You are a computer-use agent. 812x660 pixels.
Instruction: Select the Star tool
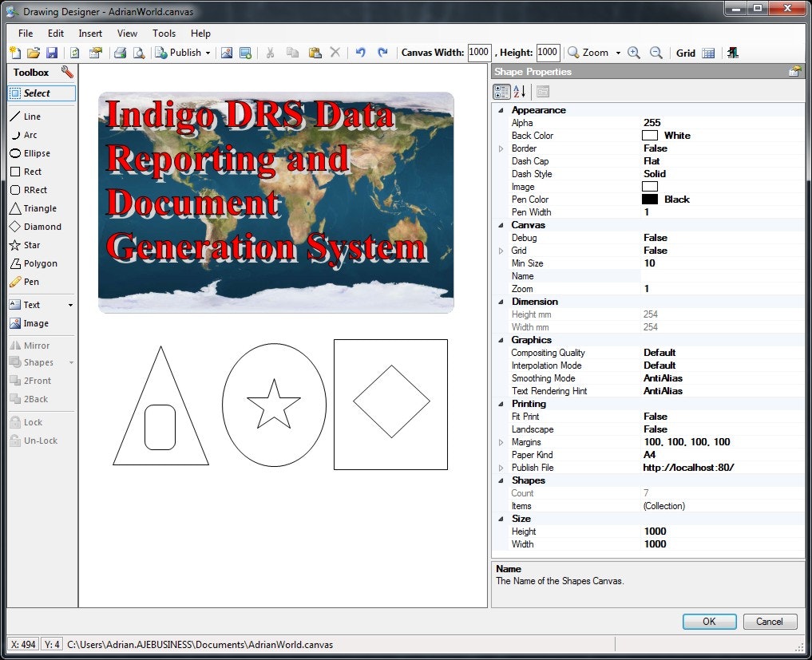(30, 245)
